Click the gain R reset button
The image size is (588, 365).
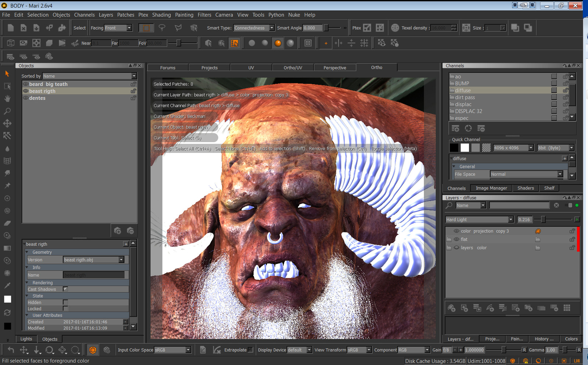tap(524, 350)
